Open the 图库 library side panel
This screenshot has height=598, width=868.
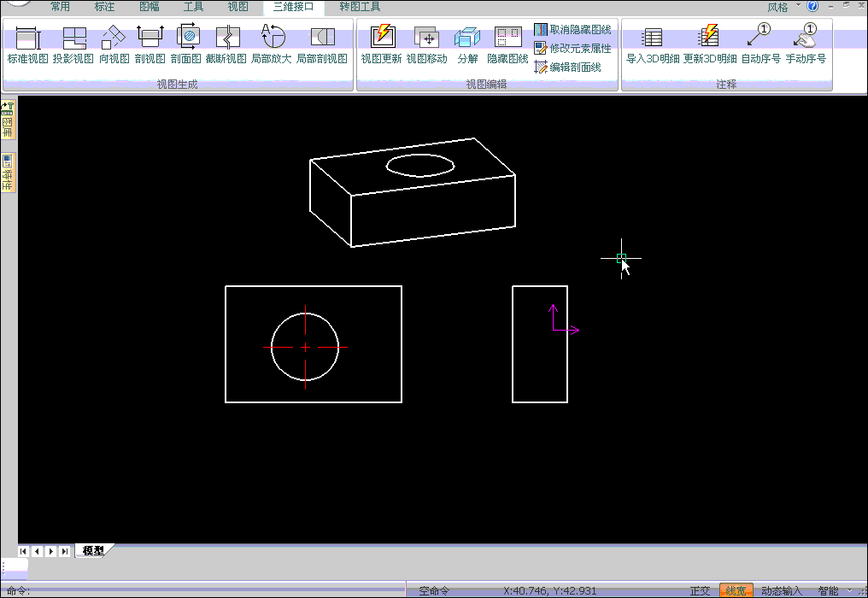click(8, 120)
